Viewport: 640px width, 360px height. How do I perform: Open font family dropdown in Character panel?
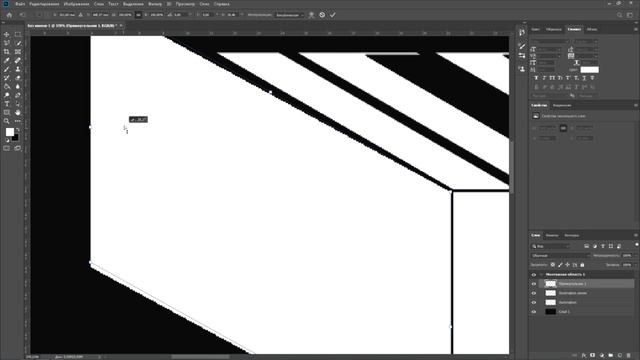550,41
